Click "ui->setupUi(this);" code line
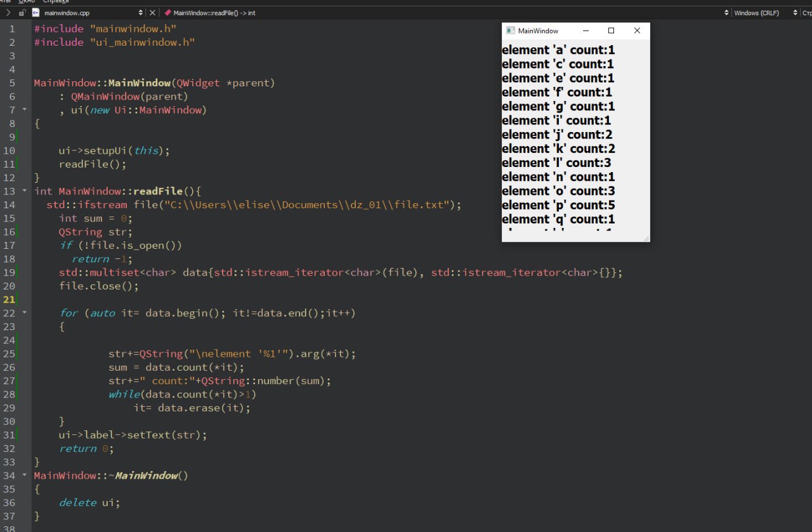The height and width of the screenshot is (532, 812). point(114,150)
